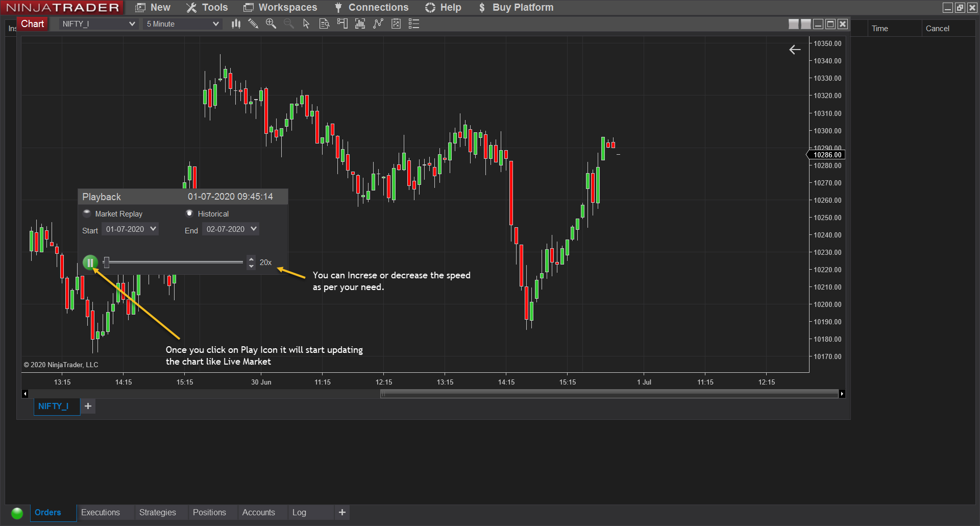This screenshot has height=526, width=980.
Task: Select the Market Replay radio button
Action: [87, 213]
